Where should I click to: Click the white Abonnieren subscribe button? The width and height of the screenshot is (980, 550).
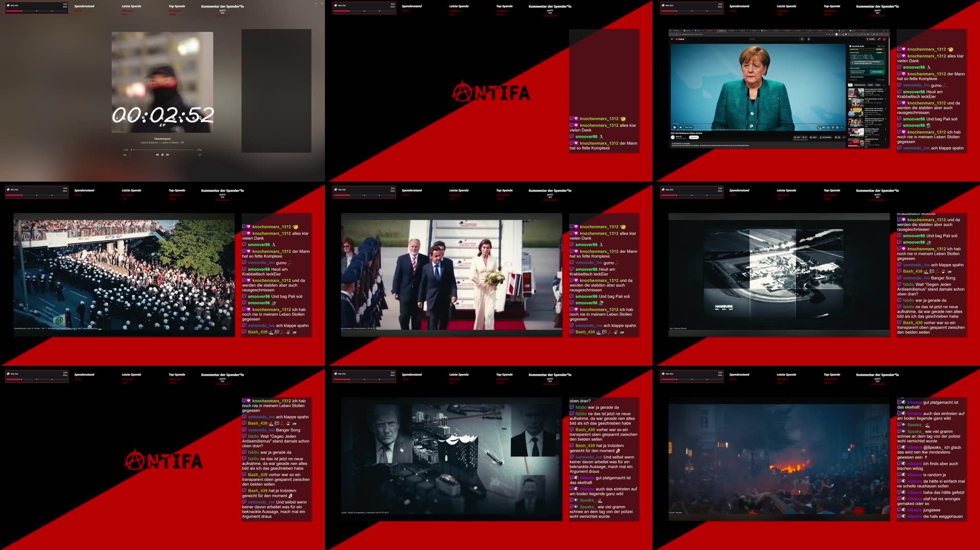[x=694, y=137]
